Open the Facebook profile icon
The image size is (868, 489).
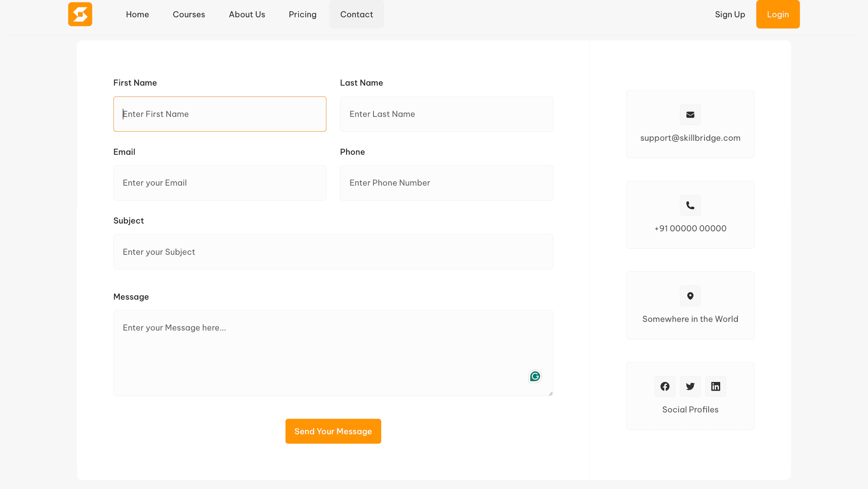(x=665, y=387)
